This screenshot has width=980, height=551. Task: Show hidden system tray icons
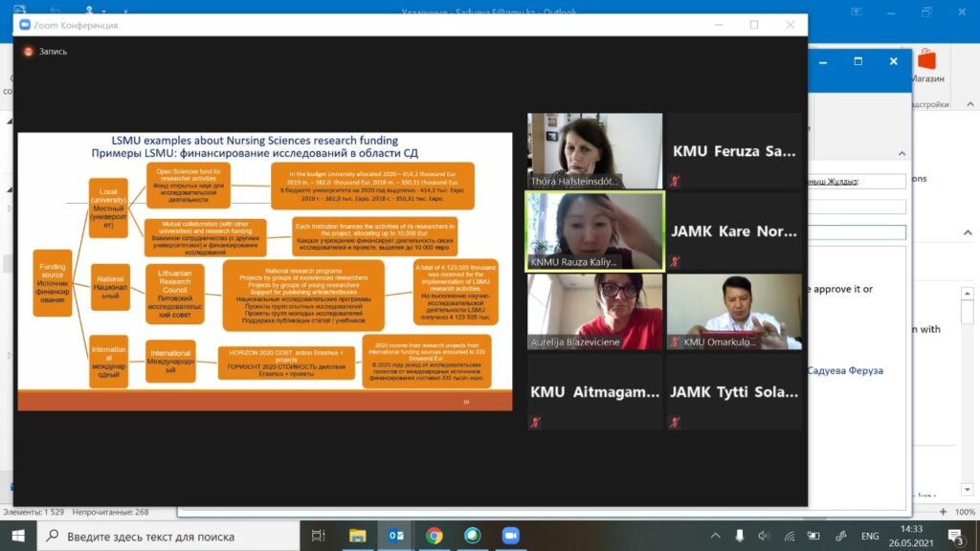[x=715, y=536]
